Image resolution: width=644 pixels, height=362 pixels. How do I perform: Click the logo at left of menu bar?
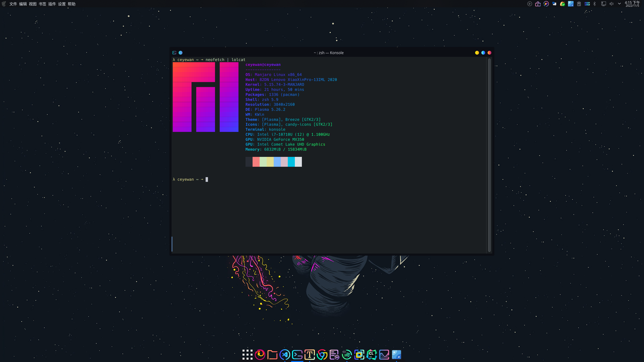pyautogui.click(x=4, y=4)
